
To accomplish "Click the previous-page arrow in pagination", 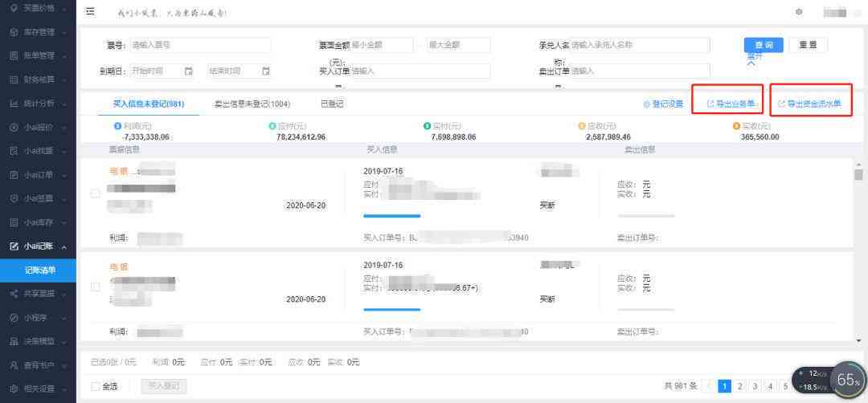I will coord(709,386).
